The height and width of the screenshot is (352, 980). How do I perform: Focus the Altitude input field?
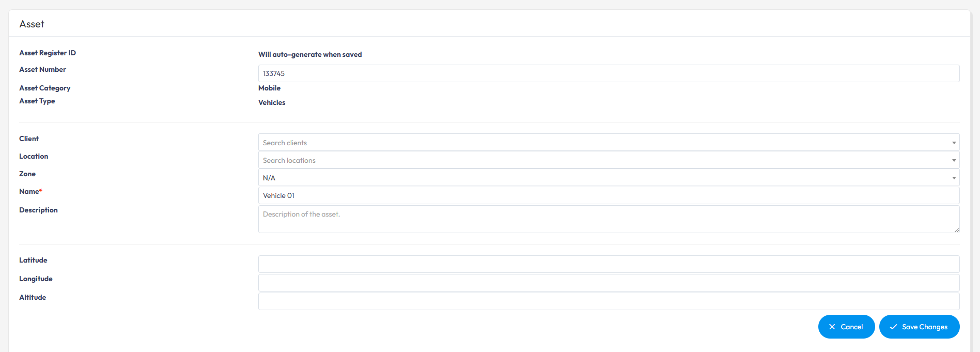[x=609, y=301]
